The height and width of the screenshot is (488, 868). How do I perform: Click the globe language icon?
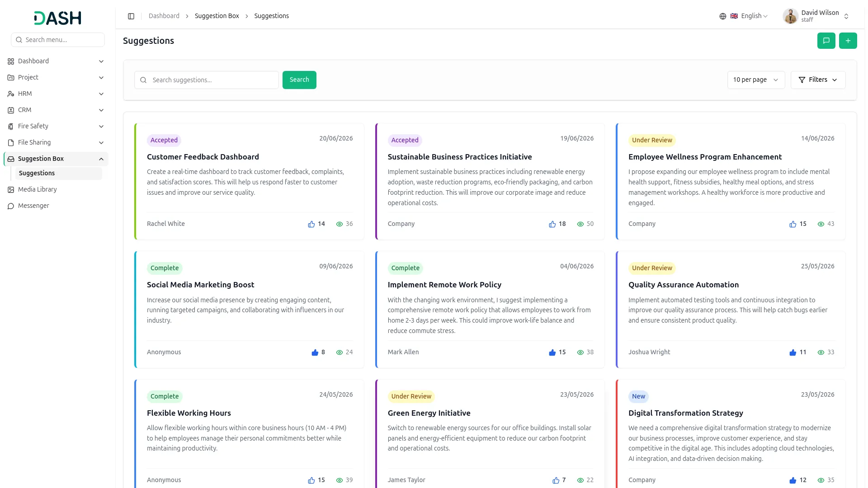(x=722, y=16)
